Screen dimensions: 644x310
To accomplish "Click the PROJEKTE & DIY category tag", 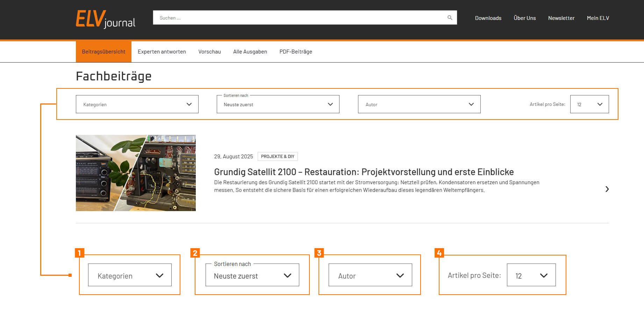I will pos(278,157).
